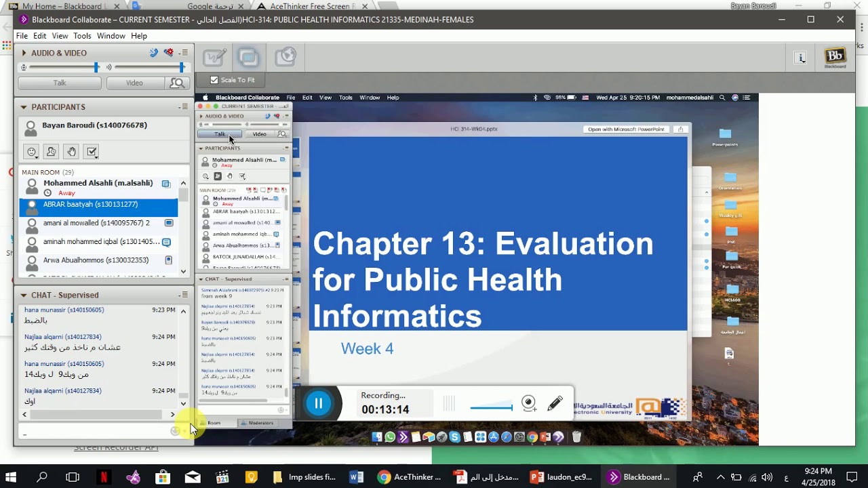Open the Help menu

click(139, 36)
